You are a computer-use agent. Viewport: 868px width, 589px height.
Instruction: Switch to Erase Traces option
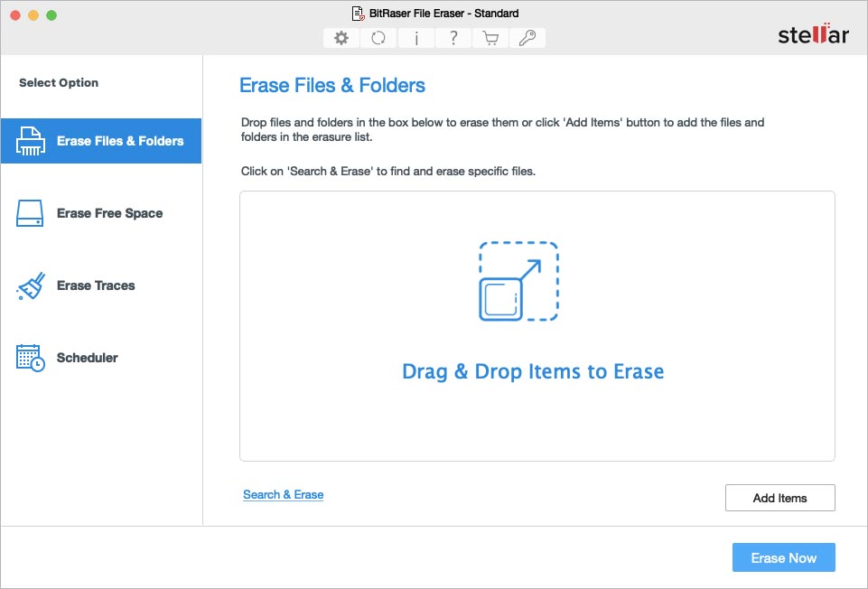pyautogui.click(x=101, y=285)
